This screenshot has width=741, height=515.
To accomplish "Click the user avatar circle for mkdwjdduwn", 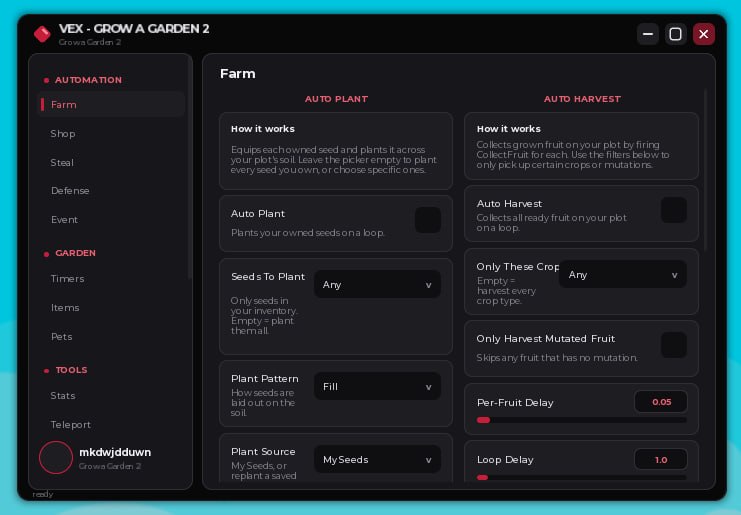I will tap(56, 457).
